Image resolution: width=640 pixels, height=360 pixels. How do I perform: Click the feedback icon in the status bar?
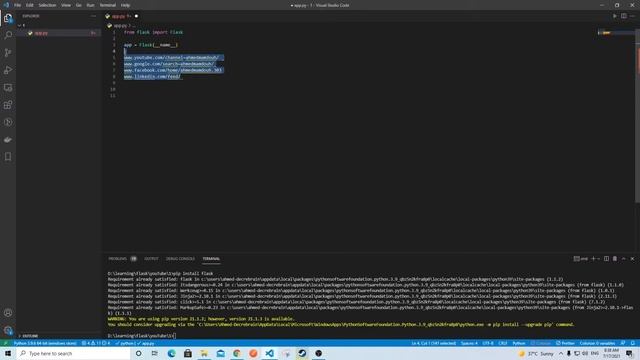(623, 343)
